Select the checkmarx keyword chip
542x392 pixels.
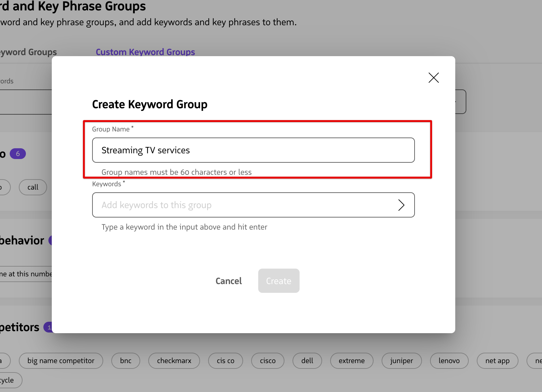coord(174,360)
